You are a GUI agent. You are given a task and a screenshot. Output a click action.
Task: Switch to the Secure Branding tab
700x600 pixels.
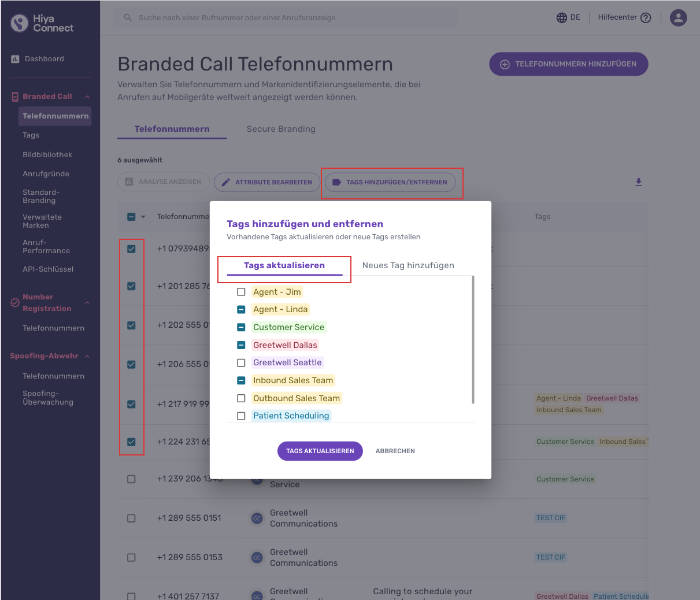281,129
